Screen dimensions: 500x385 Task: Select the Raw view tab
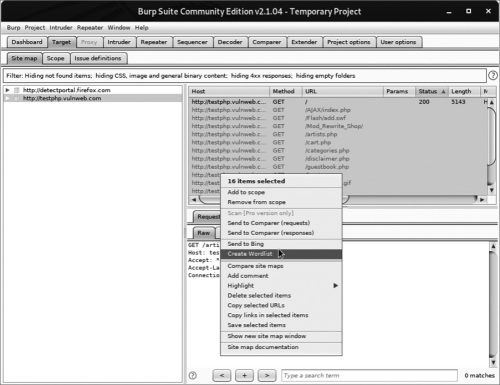click(x=204, y=233)
